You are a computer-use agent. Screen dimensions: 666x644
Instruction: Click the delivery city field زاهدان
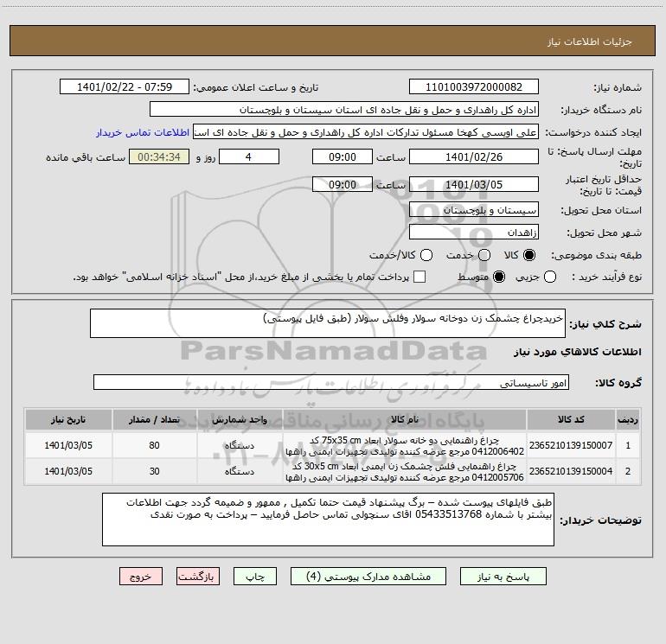(474, 233)
